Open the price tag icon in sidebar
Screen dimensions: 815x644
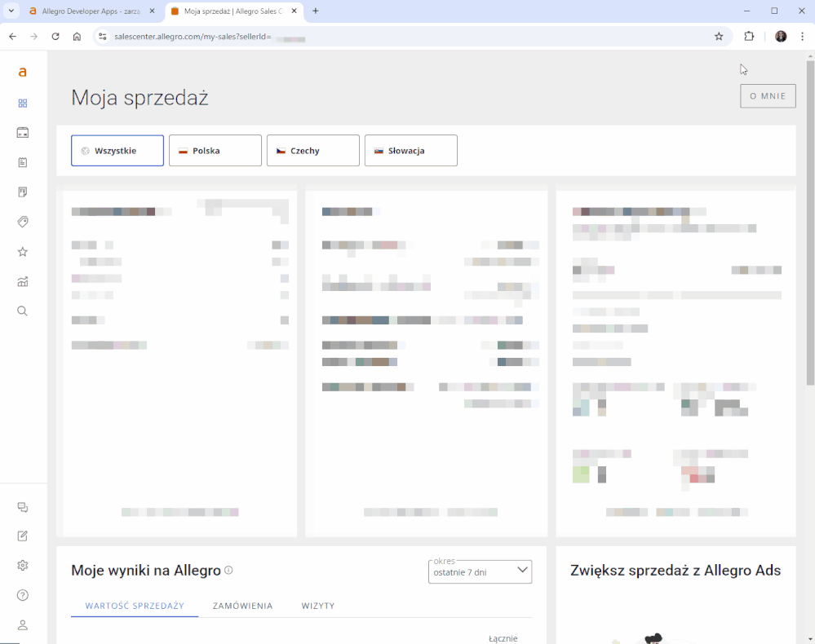click(x=22, y=223)
